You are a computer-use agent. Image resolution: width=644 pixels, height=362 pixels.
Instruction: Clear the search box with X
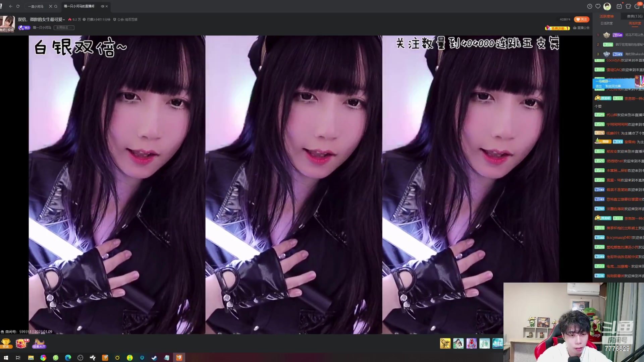pos(51,6)
